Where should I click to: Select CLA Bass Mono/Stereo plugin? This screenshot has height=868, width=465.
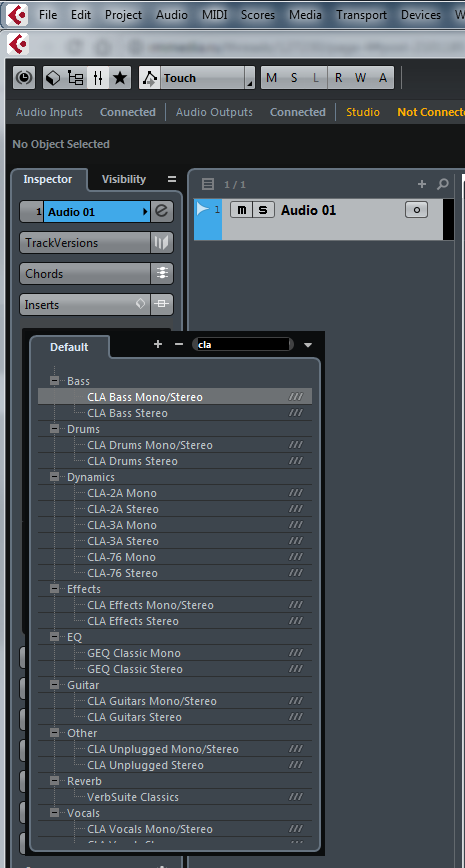[x=175, y=397]
